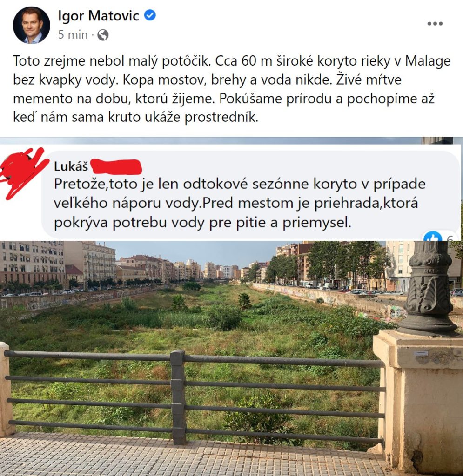The image size is (463, 476).
Task: Click the thumbs-up reaction on Lukáš's comment
Action: [433, 237]
